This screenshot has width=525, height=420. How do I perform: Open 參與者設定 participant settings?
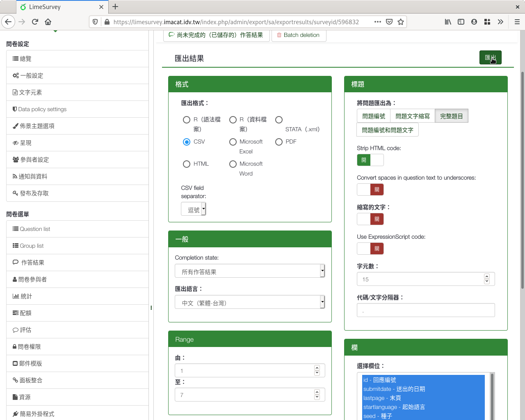pyautogui.click(x=78, y=160)
